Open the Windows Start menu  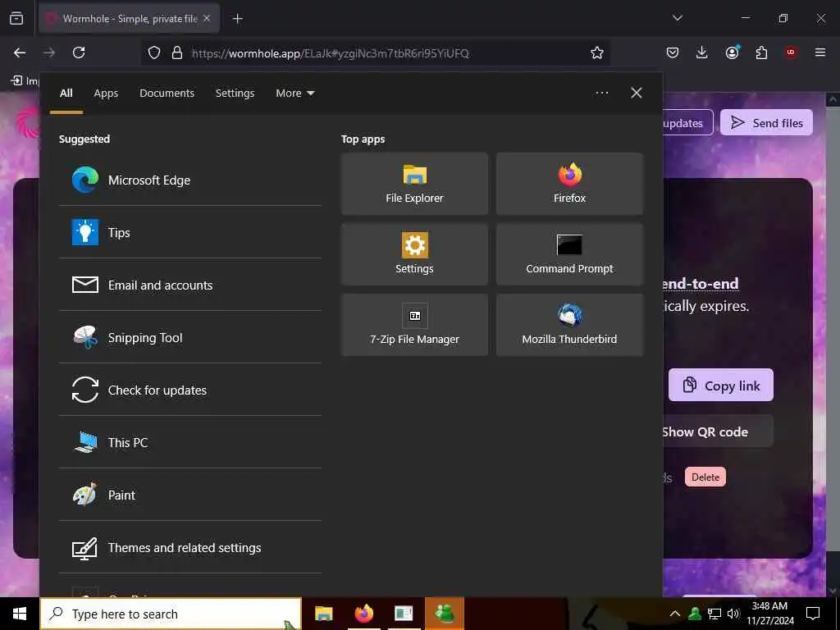point(20,614)
